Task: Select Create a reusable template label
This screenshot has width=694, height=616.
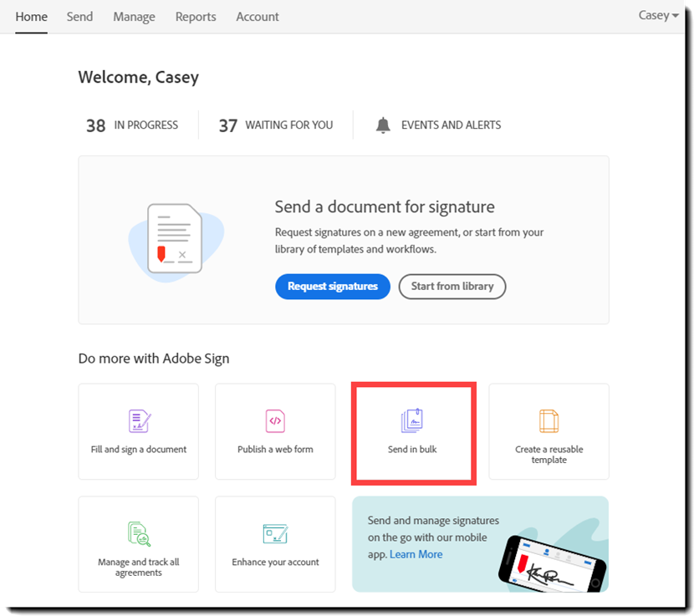Action: pyautogui.click(x=549, y=455)
